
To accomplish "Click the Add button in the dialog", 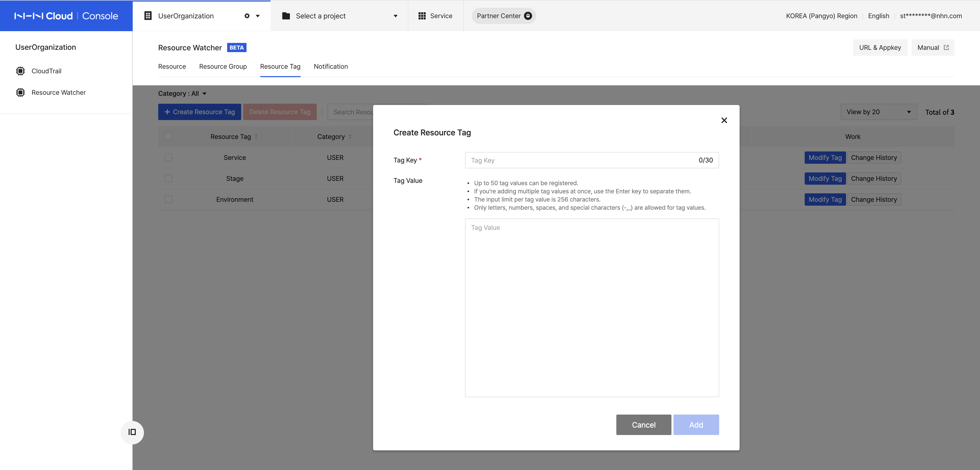I will 696,425.
